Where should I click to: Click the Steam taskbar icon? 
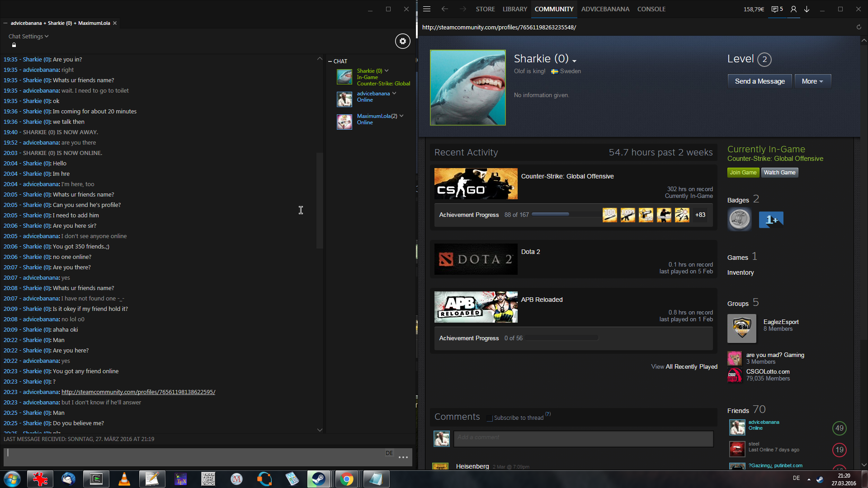tap(318, 479)
